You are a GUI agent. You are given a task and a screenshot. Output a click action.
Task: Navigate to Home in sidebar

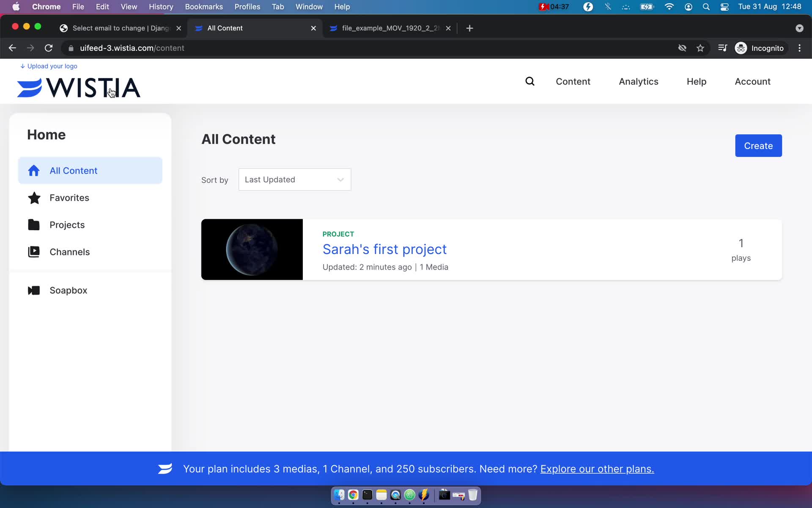pyautogui.click(x=46, y=135)
